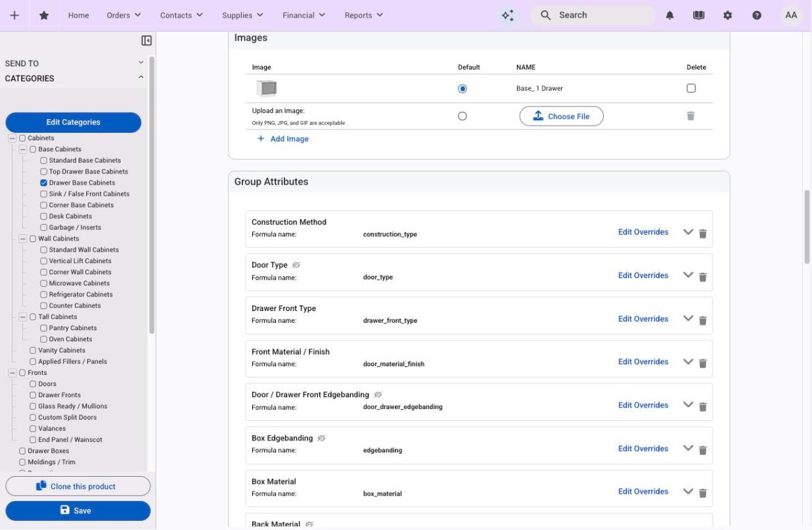Check the Delete box for Base_ 1 Drawer
This screenshot has width=812, height=530.
[690, 88]
